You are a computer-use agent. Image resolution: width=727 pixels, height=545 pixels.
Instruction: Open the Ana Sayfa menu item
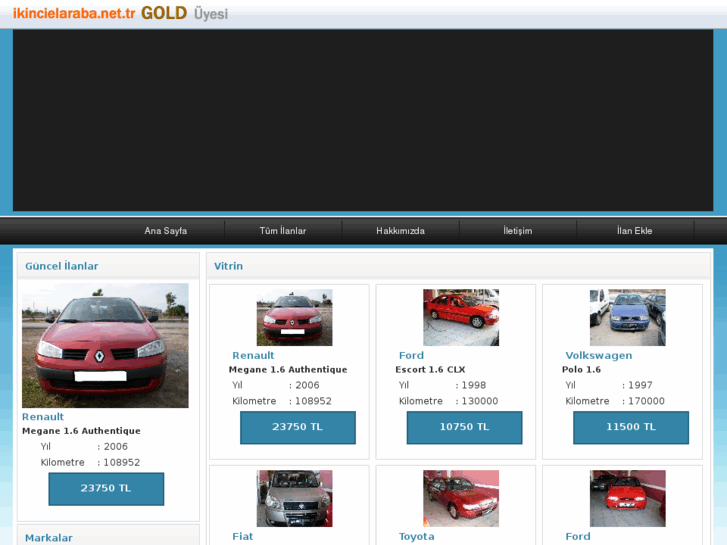coord(165,231)
